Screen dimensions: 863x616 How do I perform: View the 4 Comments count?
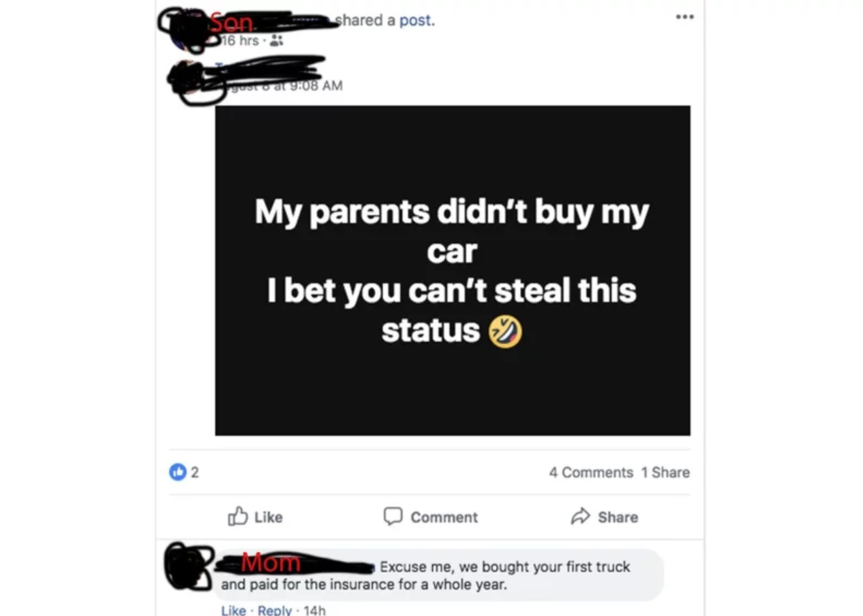click(x=591, y=472)
